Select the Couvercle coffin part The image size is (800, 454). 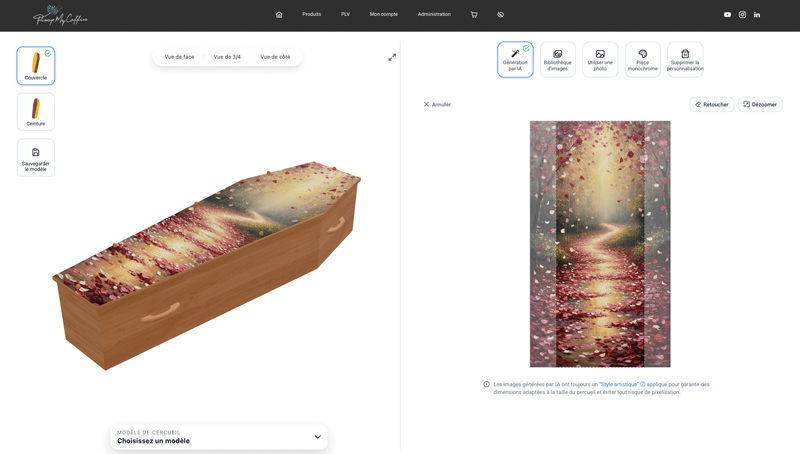[36, 66]
